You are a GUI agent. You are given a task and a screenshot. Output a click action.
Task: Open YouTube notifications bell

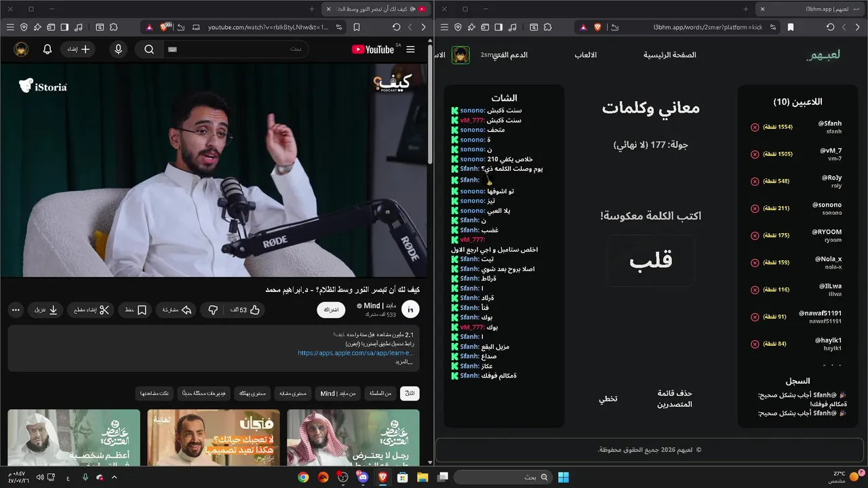point(47,49)
